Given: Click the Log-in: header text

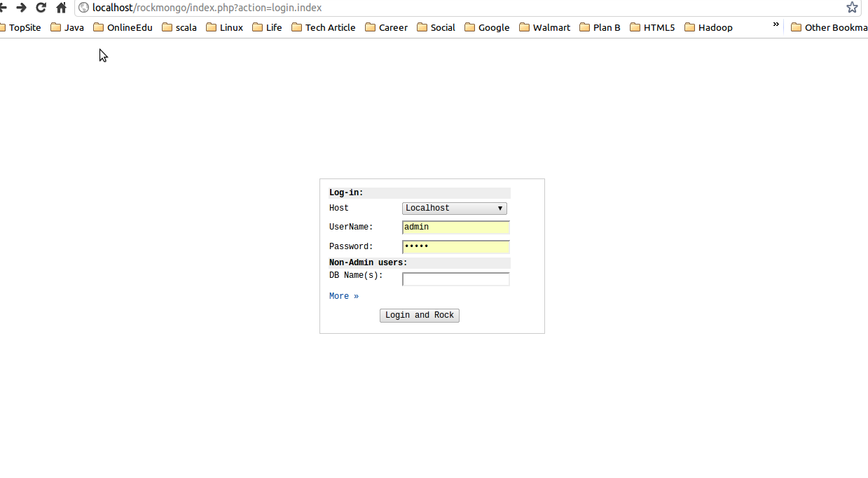Looking at the screenshot, I should pos(346,193).
